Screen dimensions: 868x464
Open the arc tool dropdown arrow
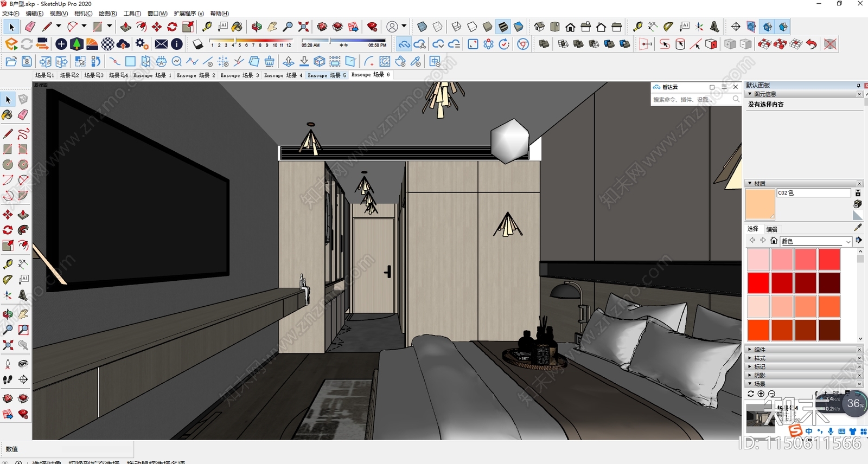click(84, 26)
